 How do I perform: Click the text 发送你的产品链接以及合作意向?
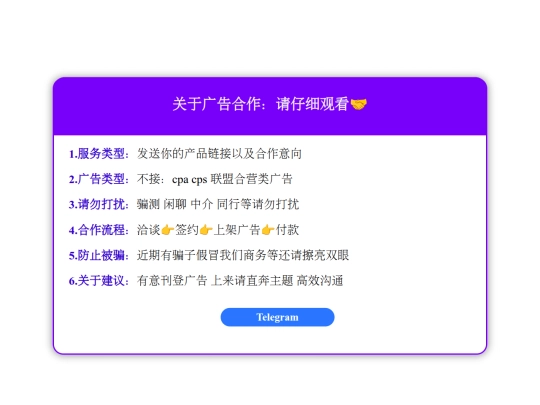click(219, 154)
